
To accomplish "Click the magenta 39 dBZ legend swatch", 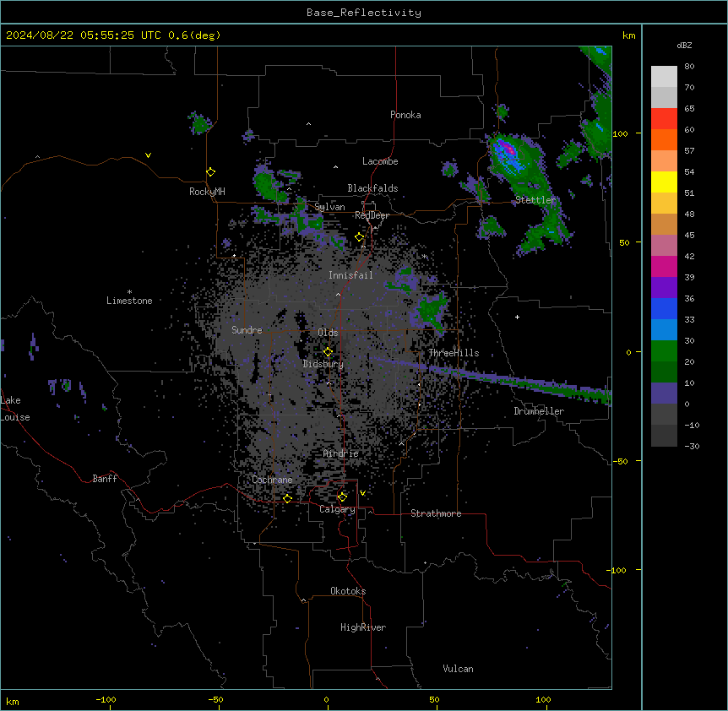I will click(x=664, y=266).
